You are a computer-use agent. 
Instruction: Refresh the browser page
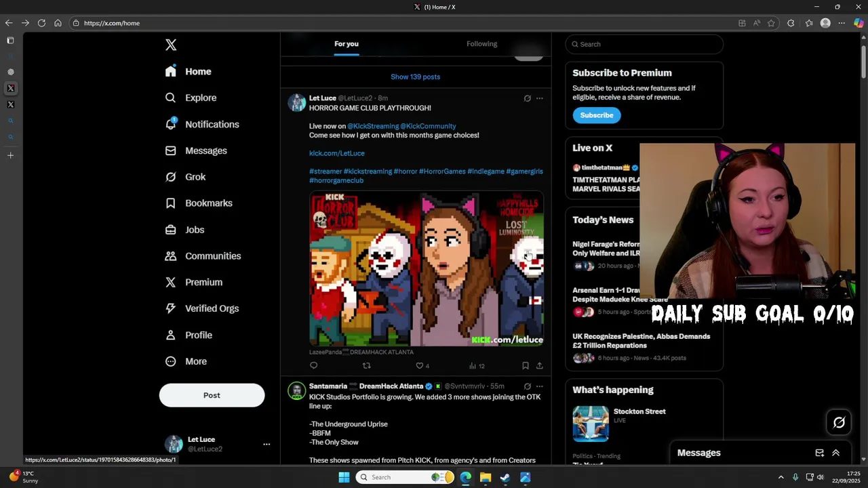point(41,23)
